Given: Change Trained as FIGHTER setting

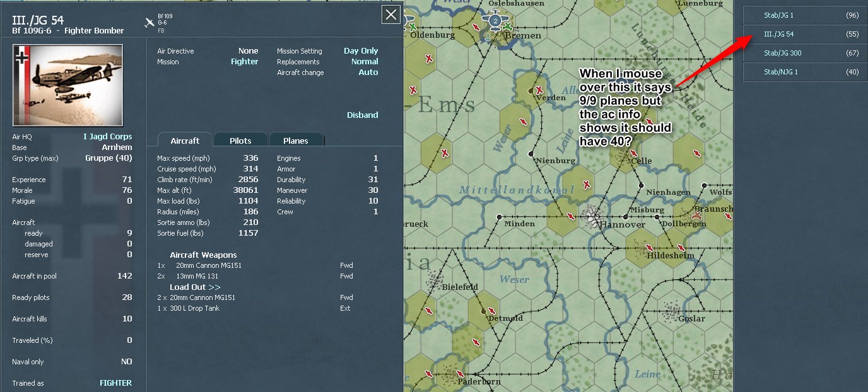Looking at the screenshot, I should [x=116, y=383].
